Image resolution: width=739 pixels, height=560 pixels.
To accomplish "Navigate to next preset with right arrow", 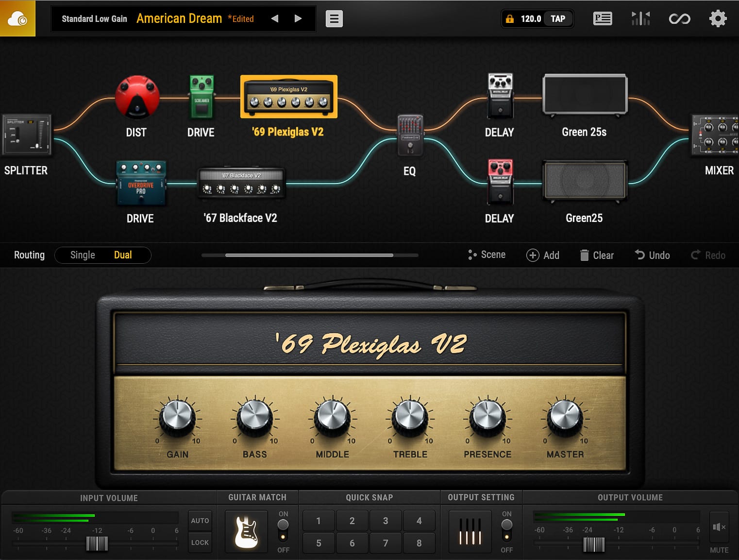I will (298, 18).
